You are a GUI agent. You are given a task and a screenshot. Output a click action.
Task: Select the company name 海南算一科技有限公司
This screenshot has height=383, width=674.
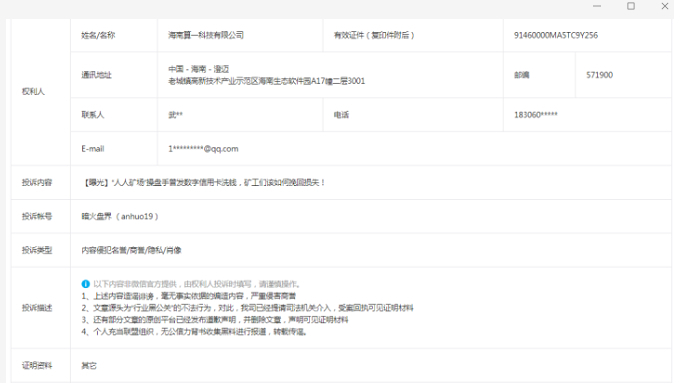tap(206, 35)
